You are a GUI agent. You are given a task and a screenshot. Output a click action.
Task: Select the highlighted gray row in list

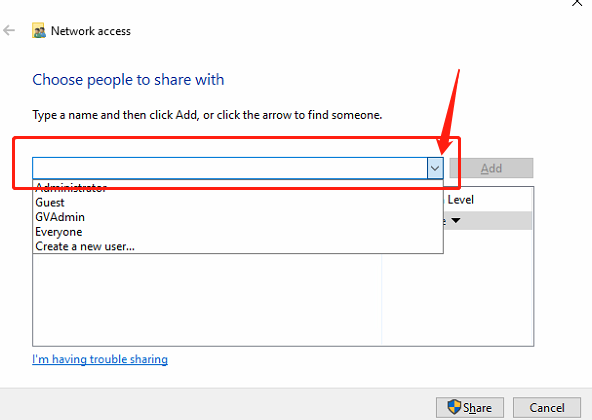[x=487, y=221]
